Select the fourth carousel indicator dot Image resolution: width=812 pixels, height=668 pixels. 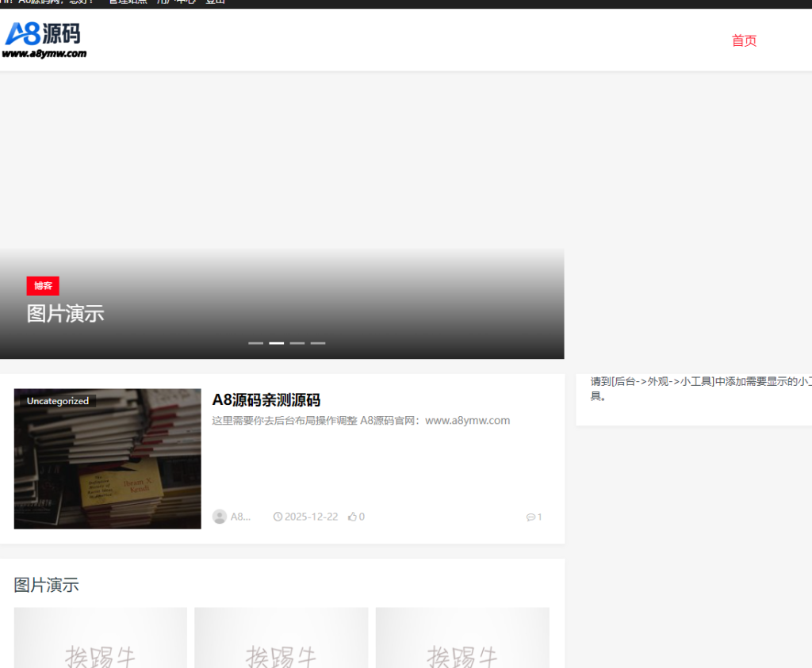click(318, 343)
